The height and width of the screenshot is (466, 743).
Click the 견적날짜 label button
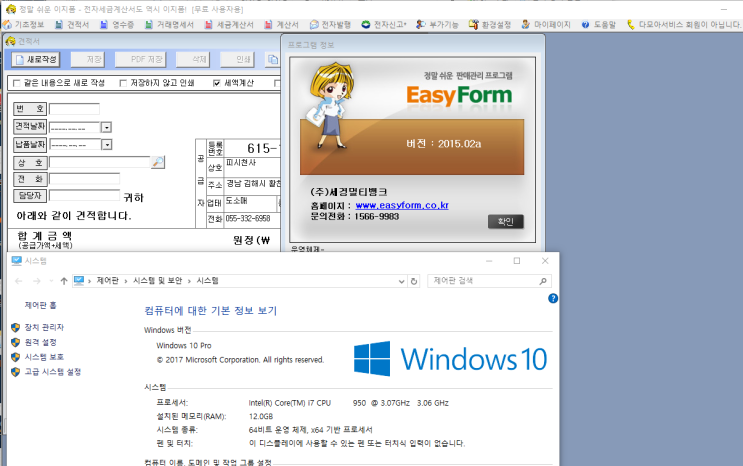click(x=30, y=127)
